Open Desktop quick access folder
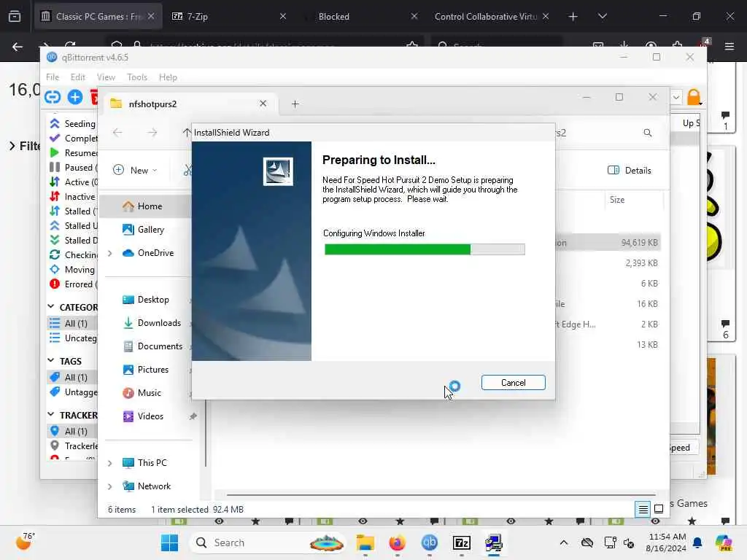 (153, 300)
